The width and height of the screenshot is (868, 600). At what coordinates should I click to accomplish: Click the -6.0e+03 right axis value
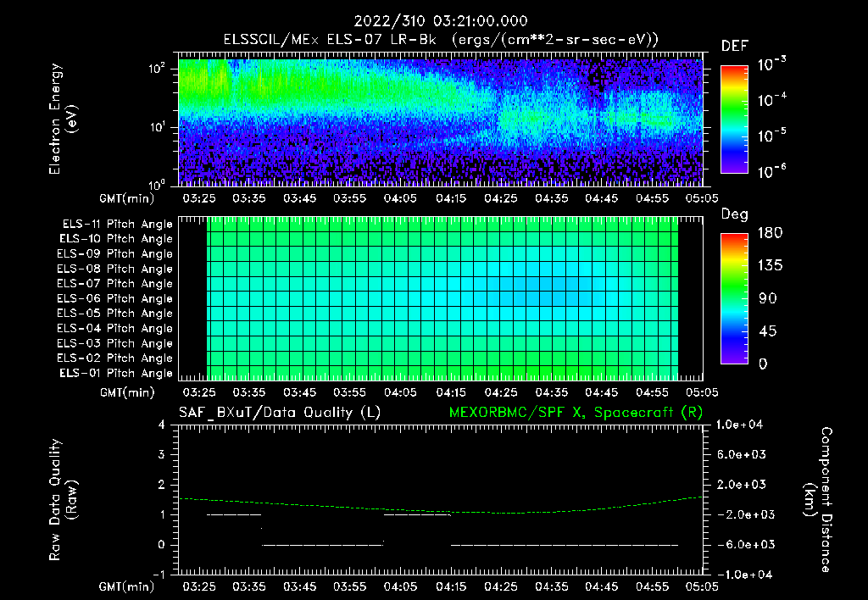click(741, 545)
